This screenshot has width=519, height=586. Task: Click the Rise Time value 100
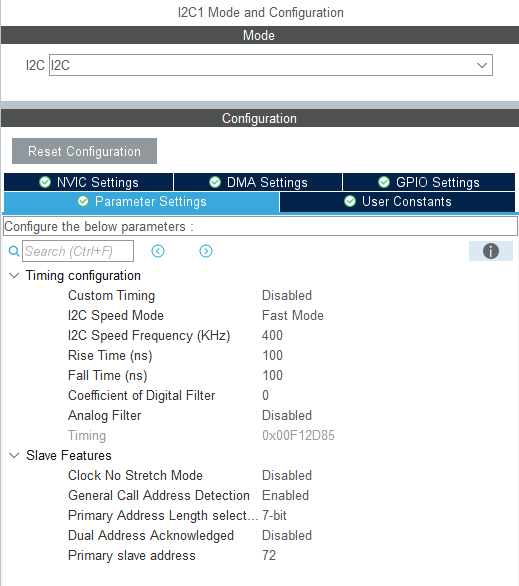272,355
